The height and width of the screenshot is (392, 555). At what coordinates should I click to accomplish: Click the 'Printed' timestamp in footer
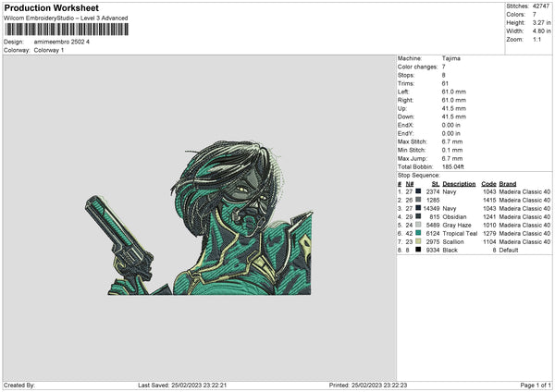tap(368, 385)
